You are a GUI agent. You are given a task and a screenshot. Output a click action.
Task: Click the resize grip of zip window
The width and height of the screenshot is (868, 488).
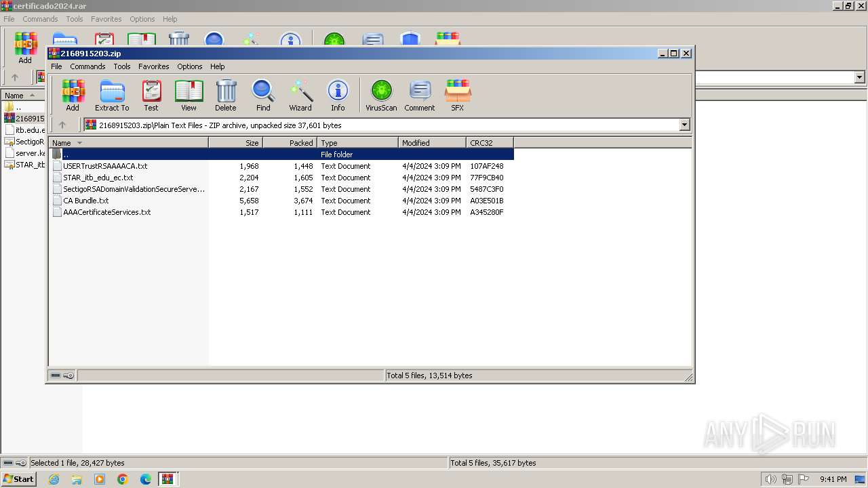[x=688, y=377]
